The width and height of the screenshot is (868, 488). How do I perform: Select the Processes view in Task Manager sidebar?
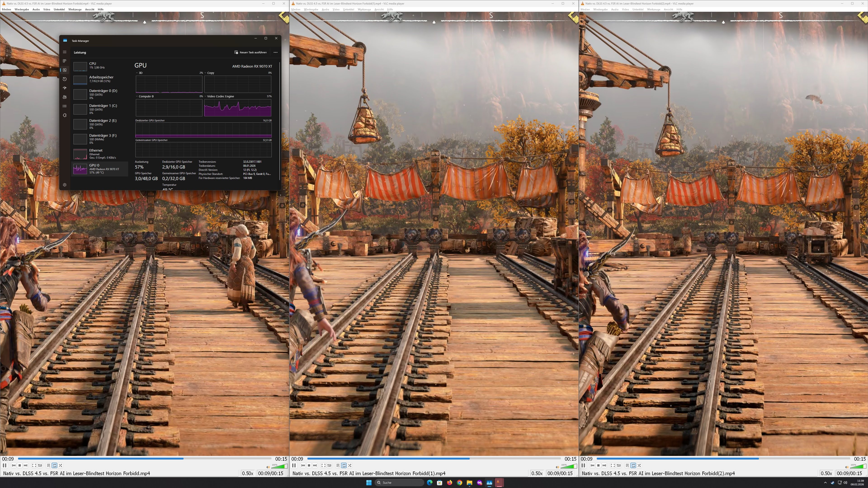point(65,61)
